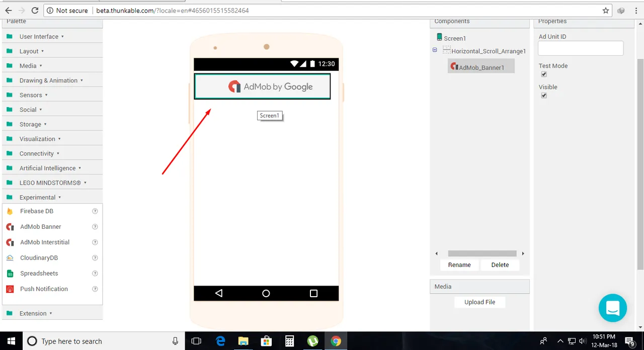Tap the phone preview recents button
644x350 pixels.
313,293
